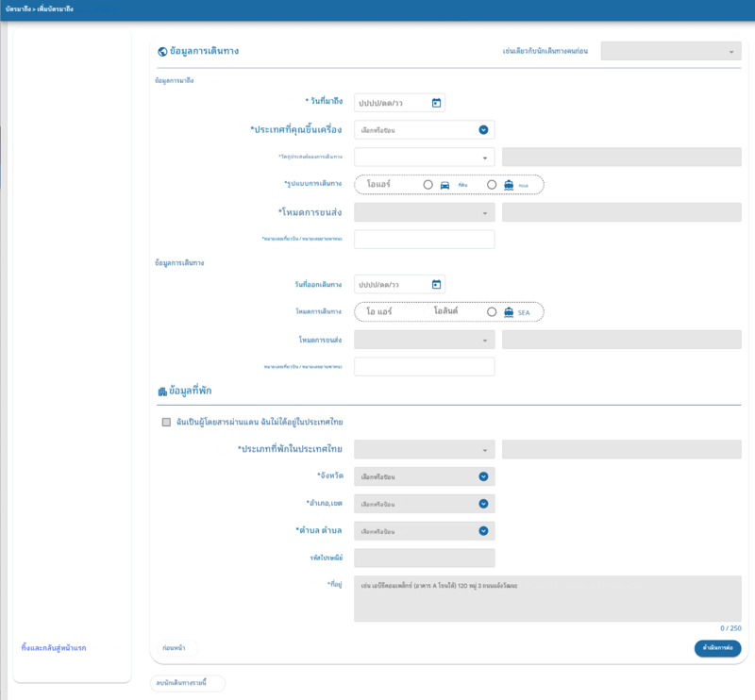Click the globe icon beside the ข้อมูลการเดินทาง heading
755x700 pixels.
[161, 51]
